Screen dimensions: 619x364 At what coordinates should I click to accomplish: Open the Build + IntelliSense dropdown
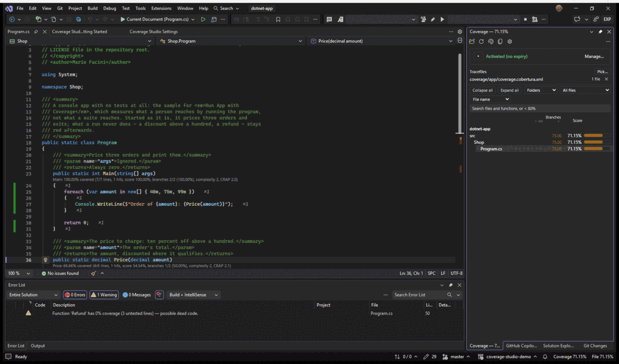tap(193, 295)
